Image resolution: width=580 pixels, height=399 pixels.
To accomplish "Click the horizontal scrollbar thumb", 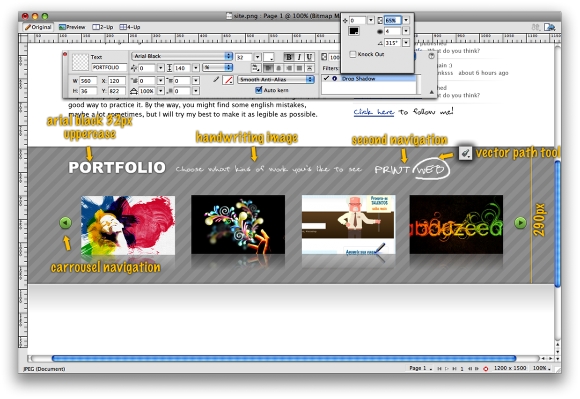I will click(x=284, y=358).
